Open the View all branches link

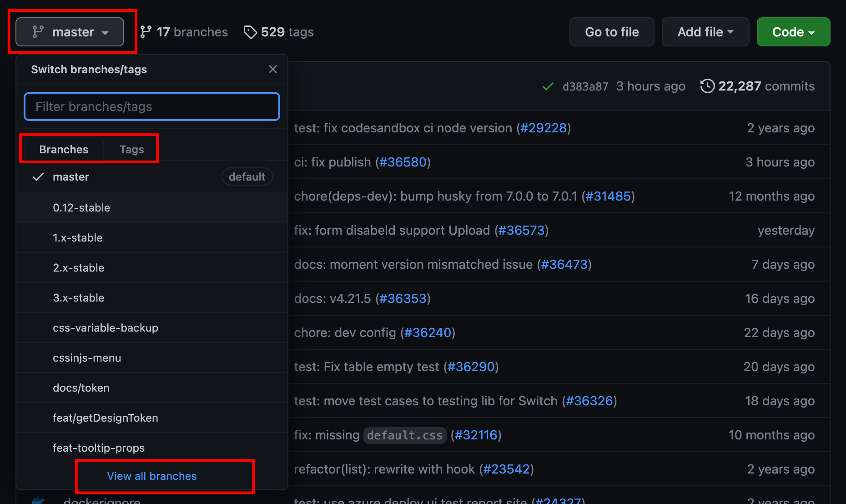[x=152, y=476]
